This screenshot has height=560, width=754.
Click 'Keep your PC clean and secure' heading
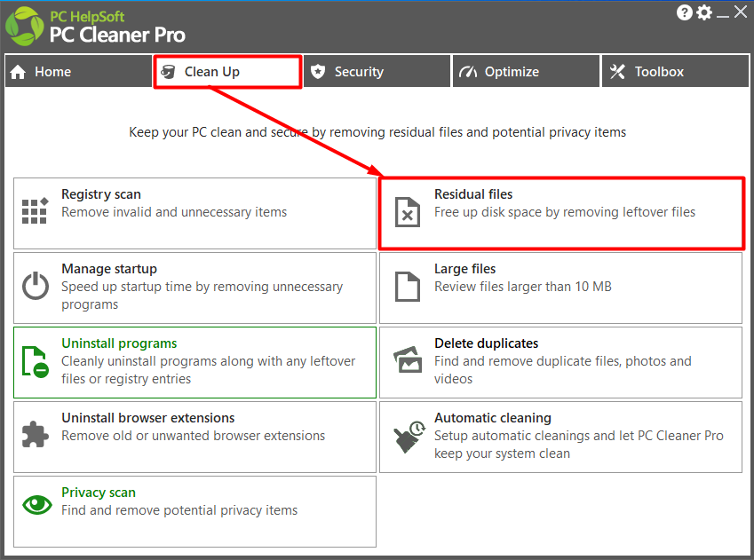click(x=377, y=132)
